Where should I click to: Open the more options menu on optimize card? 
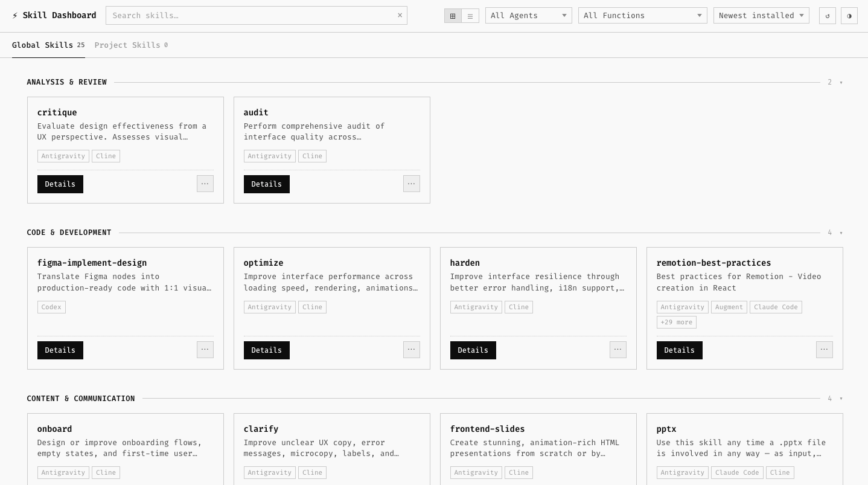(412, 350)
